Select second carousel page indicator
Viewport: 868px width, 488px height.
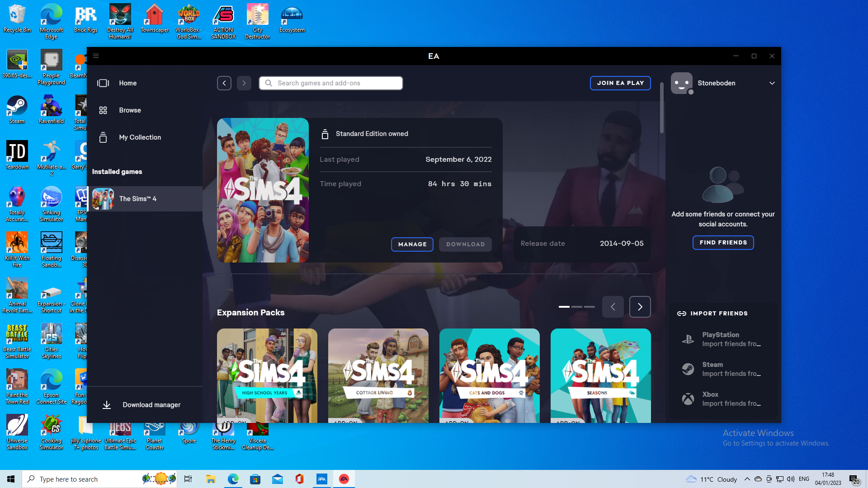point(576,307)
